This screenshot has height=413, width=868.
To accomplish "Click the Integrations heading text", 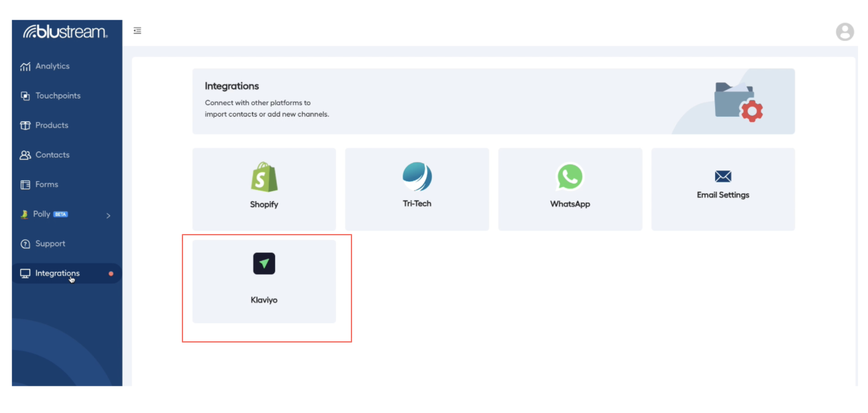I will point(232,86).
